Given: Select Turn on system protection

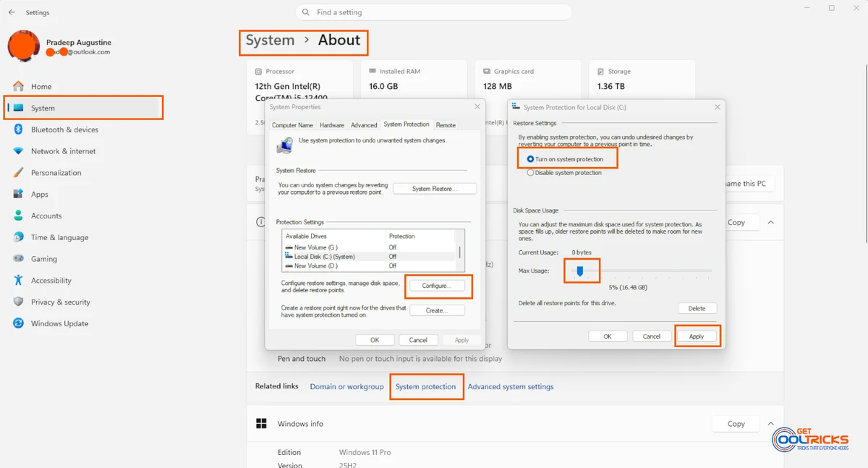Looking at the screenshot, I should (565, 159).
